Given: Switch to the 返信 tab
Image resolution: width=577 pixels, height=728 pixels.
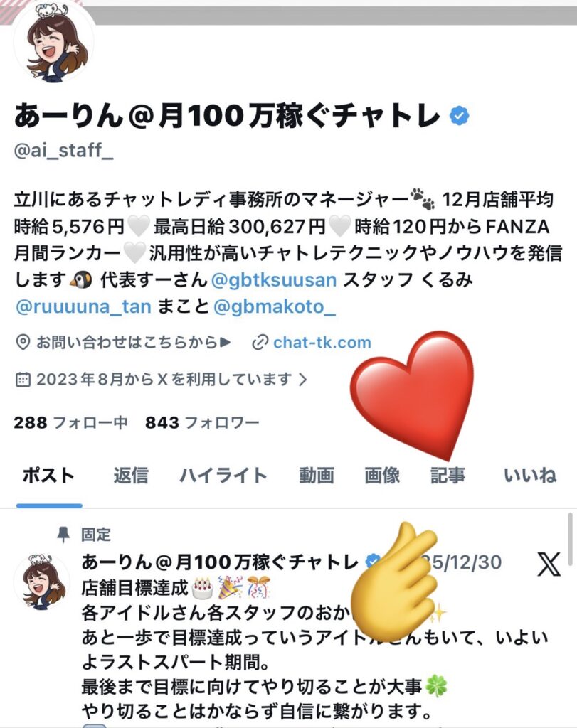Looking at the screenshot, I should click(x=131, y=476).
